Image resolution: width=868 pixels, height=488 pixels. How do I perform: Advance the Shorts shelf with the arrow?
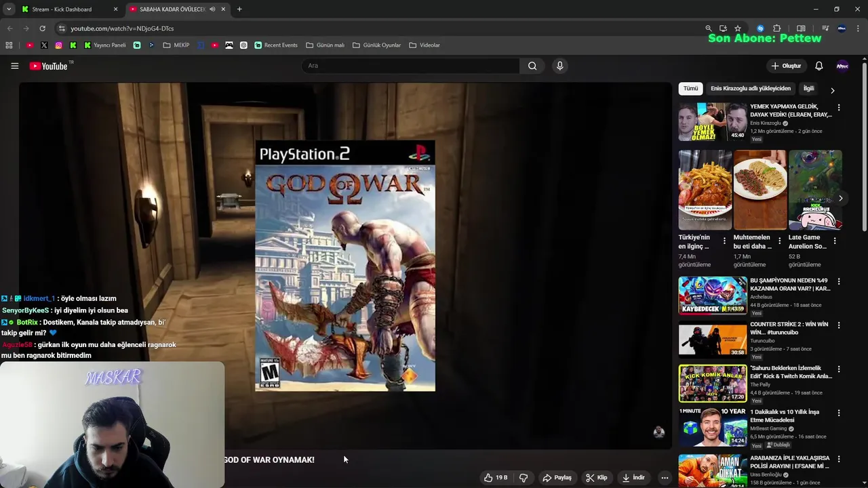[x=840, y=199]
